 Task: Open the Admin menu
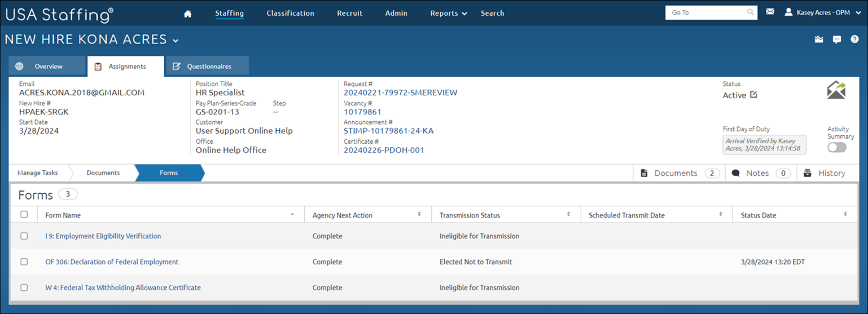click(x=396, y=13)
